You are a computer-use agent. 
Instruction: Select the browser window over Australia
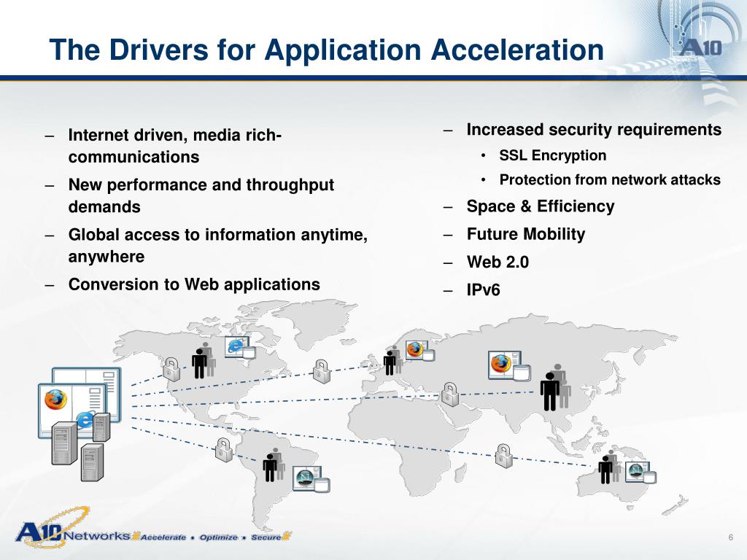[x=640, y=472]
